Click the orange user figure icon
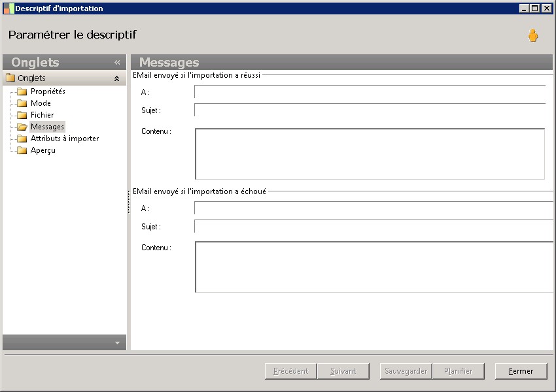Screen dimensions: 556x392 532,35
